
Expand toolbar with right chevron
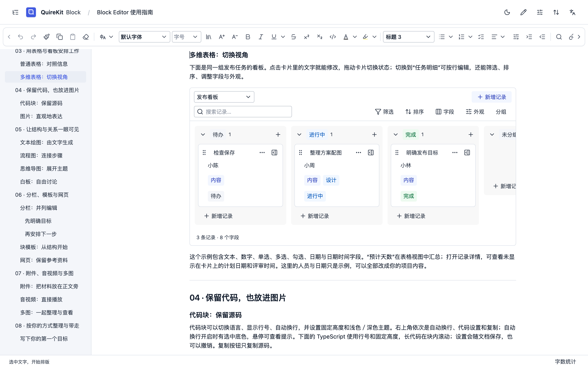click(579, 37)
